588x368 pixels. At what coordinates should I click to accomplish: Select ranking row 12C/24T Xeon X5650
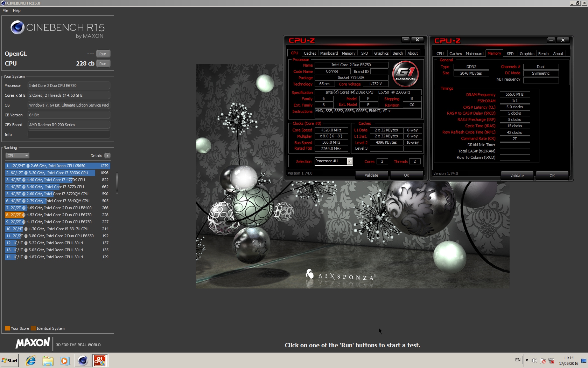coord(57,166)
